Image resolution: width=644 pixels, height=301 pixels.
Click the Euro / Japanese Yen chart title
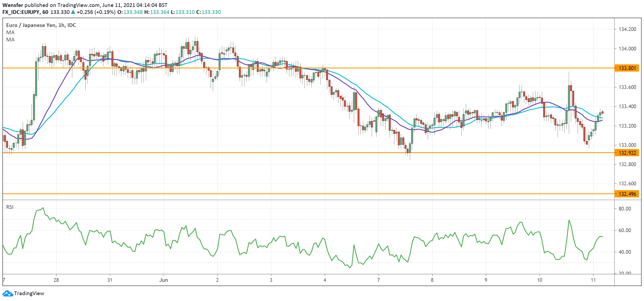(x=41, y=25)
